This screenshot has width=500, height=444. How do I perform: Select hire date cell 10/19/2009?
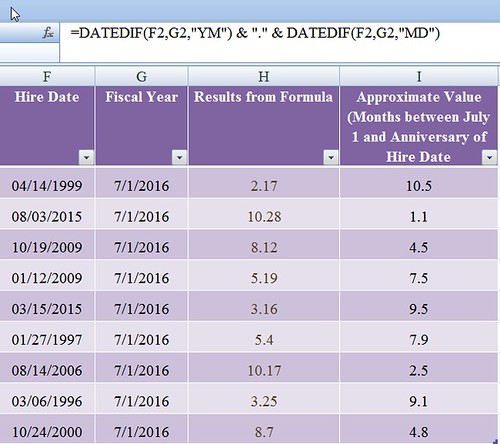tap(47, 244)
